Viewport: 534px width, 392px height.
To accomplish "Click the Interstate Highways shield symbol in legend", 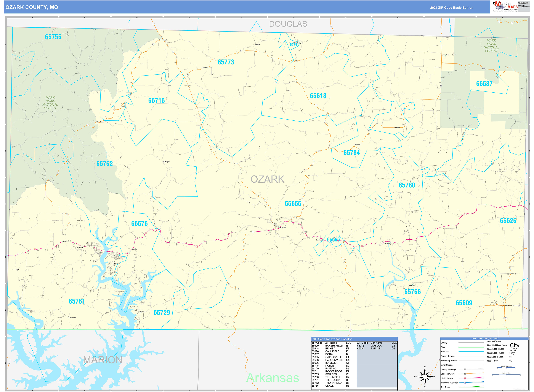I will [x=465, y=383].
